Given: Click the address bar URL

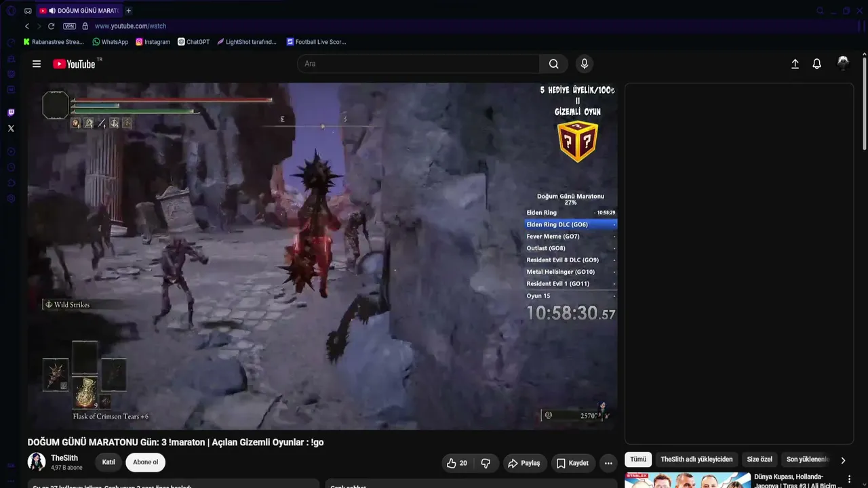Looking at the screenshot, I should (130, 26).
